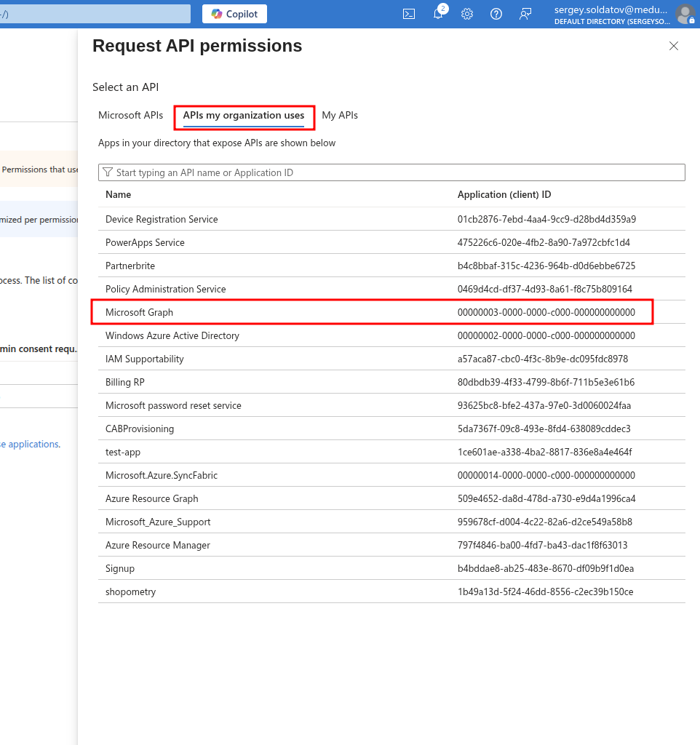Open the help question mark icon

[x=496, y=15]
